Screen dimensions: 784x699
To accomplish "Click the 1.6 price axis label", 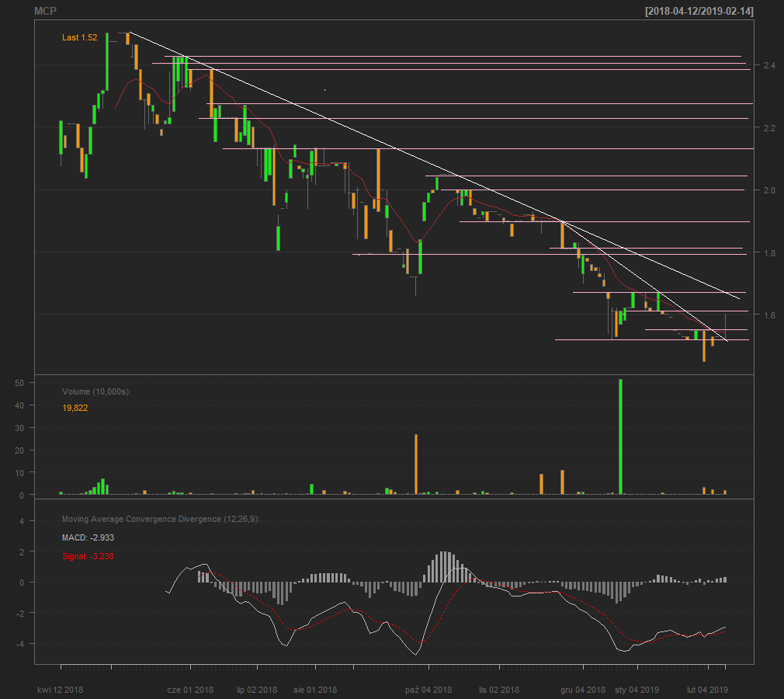I will (x=769, y=315).
